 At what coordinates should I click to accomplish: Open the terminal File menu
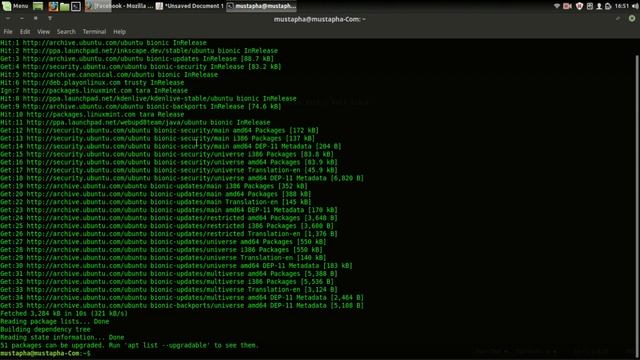[8, 31]
